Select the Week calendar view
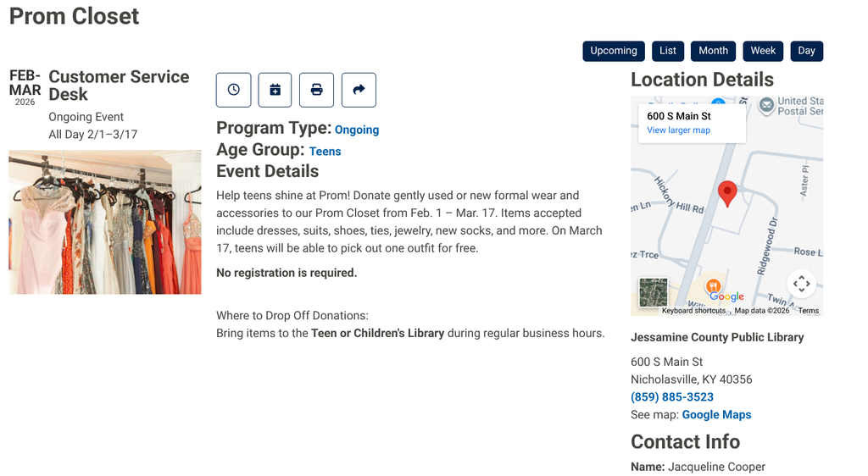 (763, 51)
